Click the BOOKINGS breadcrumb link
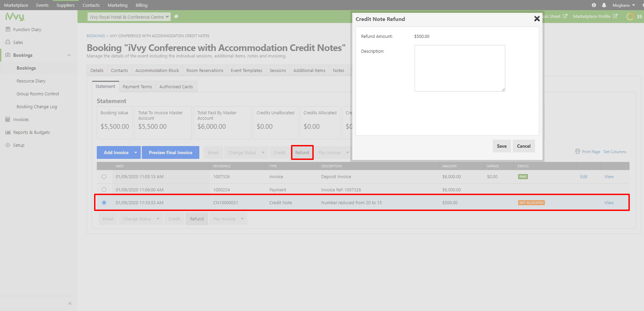This screenshot has width=644, height=311. pos(96,36)
